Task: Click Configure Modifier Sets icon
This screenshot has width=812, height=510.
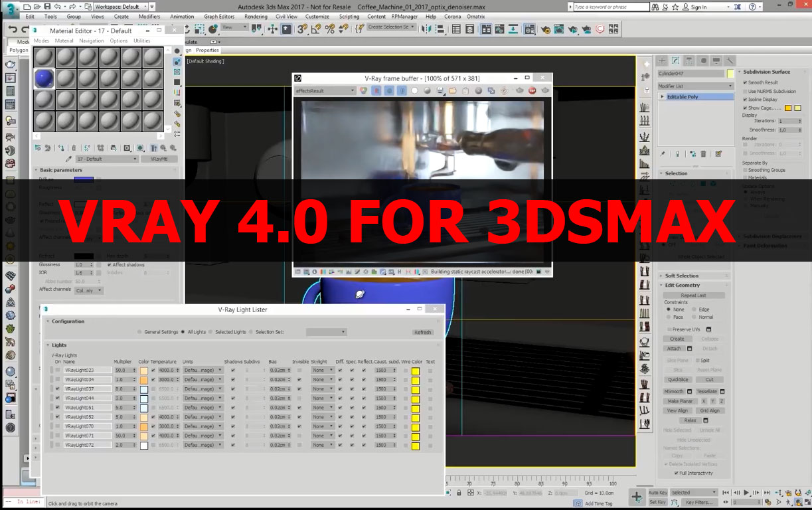Action: [x=718, y=154]
